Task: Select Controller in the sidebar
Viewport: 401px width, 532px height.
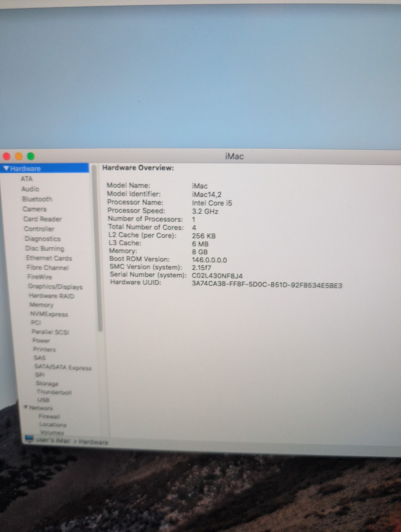Action: 39,229
